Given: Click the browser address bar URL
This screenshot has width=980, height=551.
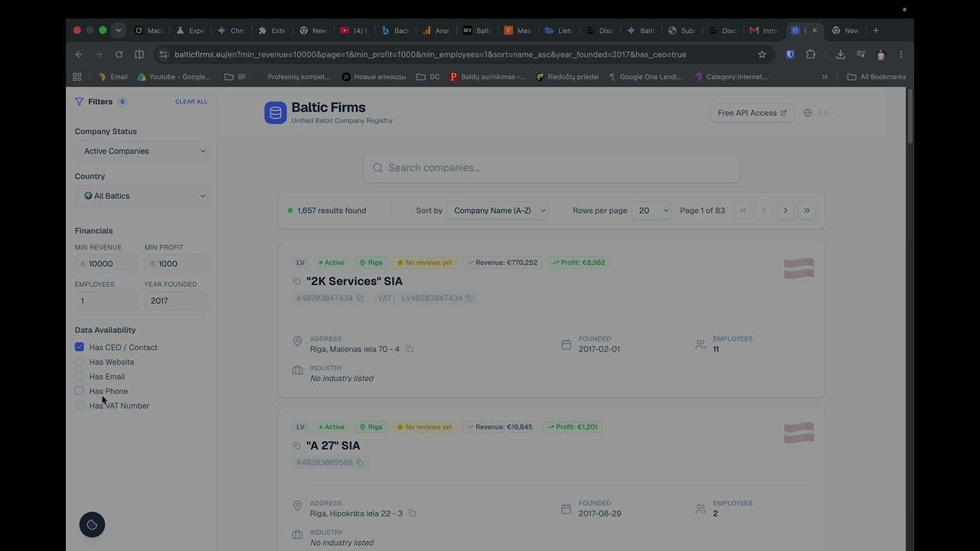Looking at the screenshot, I should pyautogui.click(x=430, y=54).
